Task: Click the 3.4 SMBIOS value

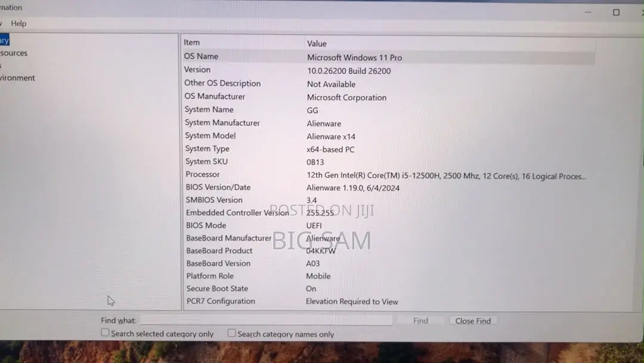Action: (311, 201)
